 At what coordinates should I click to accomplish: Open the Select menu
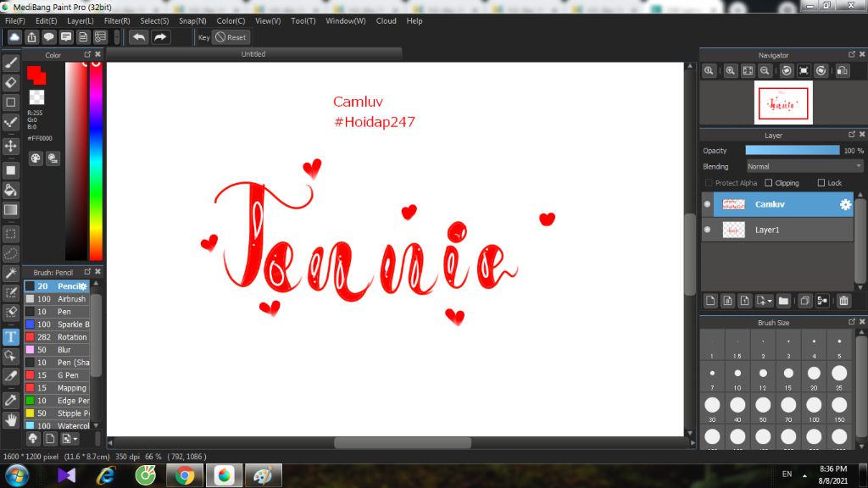[x=154, y=21]
